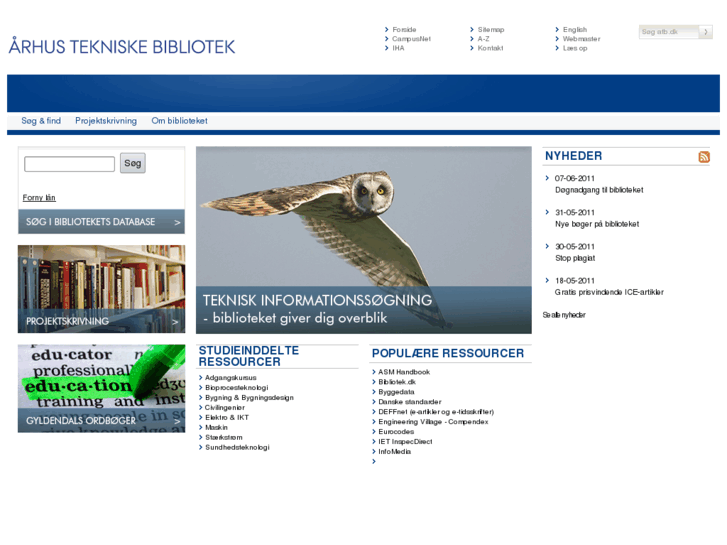Open the Kontakt header link
The width and height of the screenshot is (727, 545).
pos(490,48)
